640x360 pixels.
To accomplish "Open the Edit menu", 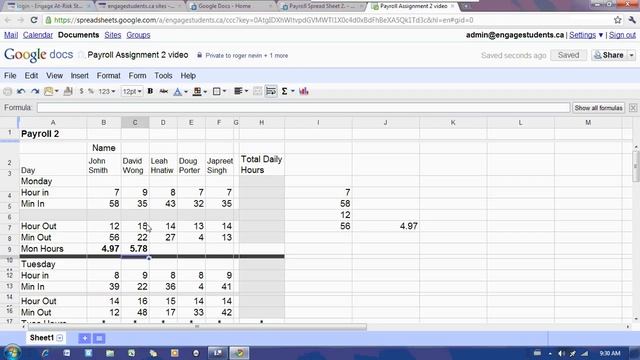I will [x=31, y=76].
